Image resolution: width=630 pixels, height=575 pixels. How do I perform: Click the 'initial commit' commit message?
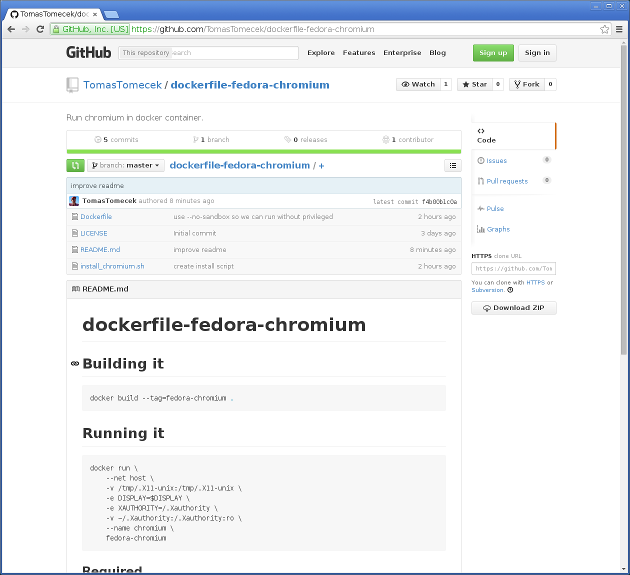pyautogui.click(x=195, y=233)
